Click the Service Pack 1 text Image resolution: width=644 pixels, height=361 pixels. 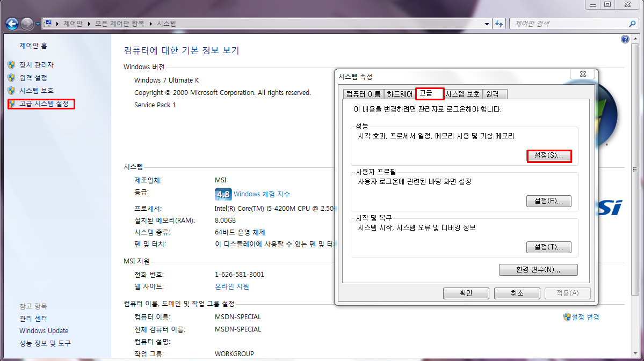click(x=155, y=105)
